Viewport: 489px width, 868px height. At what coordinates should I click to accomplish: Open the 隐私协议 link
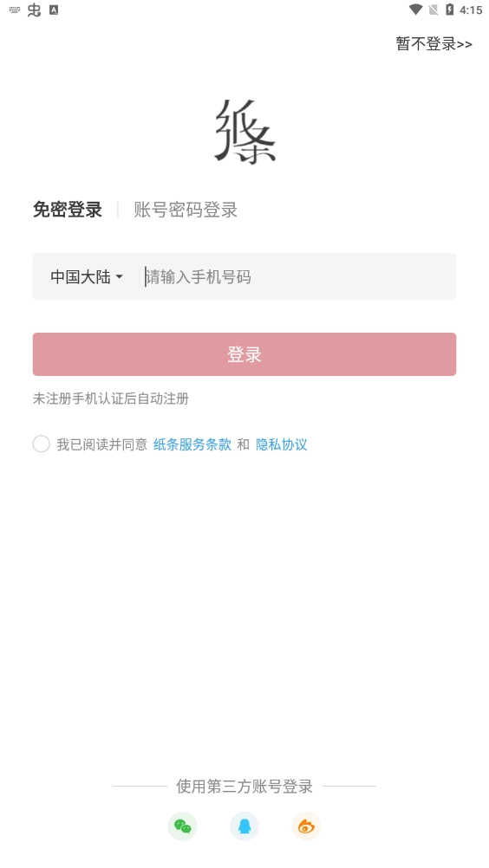[281, 444]
